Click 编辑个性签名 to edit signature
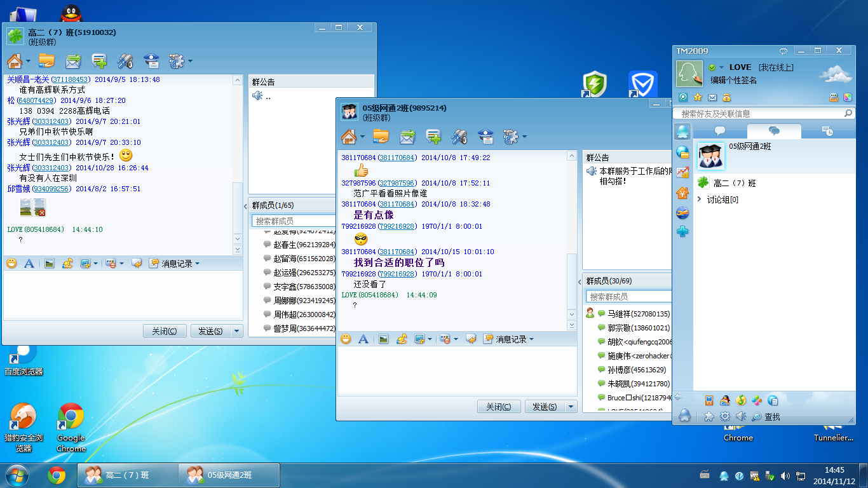 [x=733, y=80]
